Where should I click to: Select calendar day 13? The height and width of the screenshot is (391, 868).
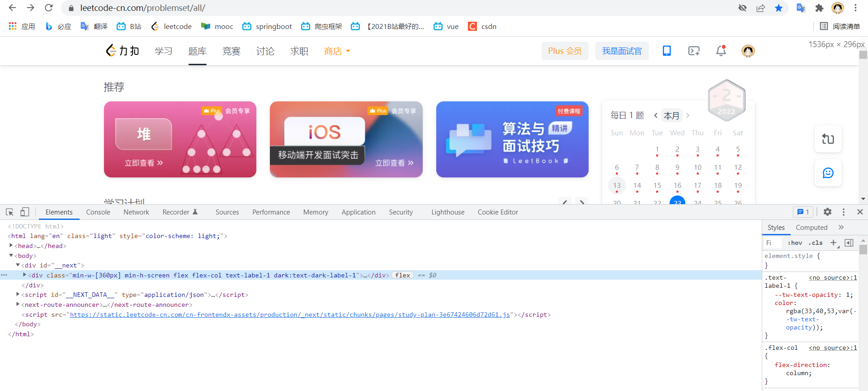tap(617, 186)
